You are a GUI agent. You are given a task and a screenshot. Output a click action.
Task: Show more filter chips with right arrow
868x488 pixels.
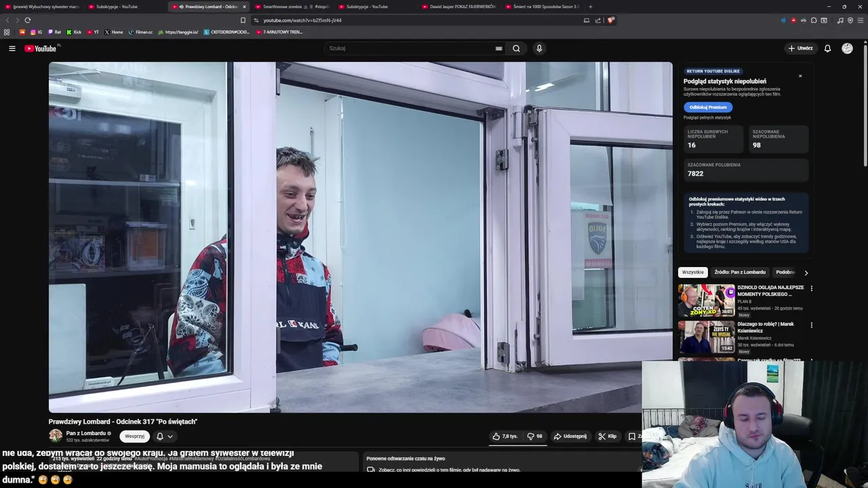click(x=806, y=272)
